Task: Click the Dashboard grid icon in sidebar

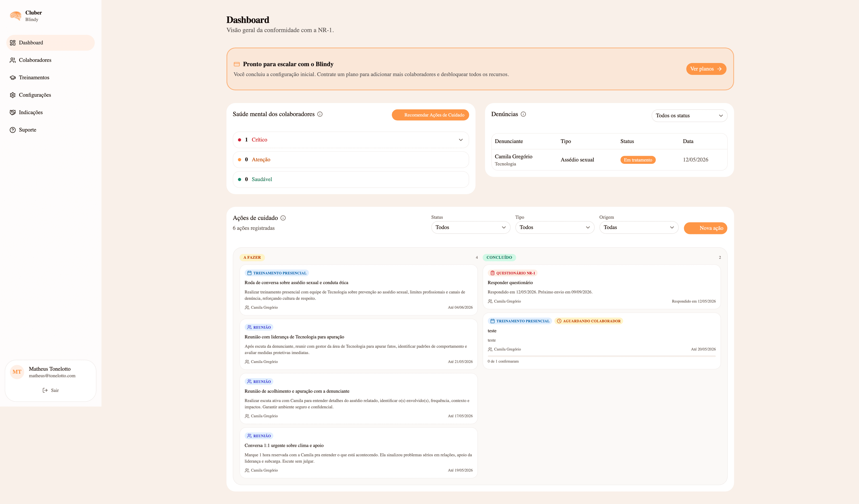Action: [13, 42]
